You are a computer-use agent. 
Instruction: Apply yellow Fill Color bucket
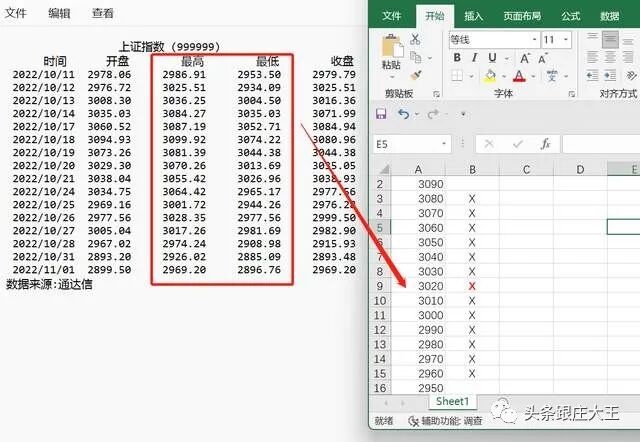(490, 76)
